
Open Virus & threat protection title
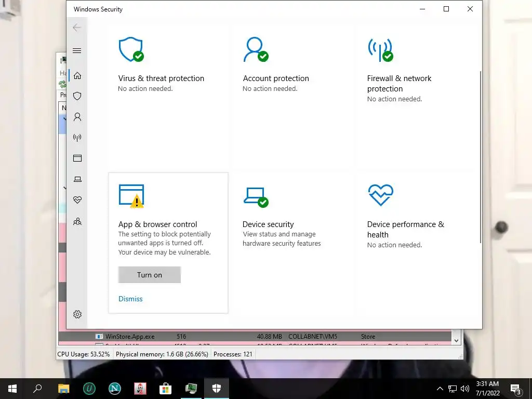(161, 78)
